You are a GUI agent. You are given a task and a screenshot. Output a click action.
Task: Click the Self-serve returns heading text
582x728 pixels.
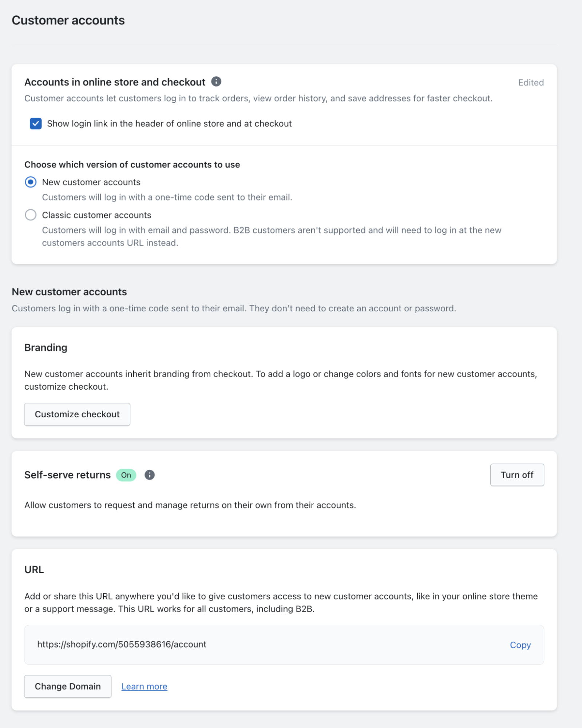point(67,475)
